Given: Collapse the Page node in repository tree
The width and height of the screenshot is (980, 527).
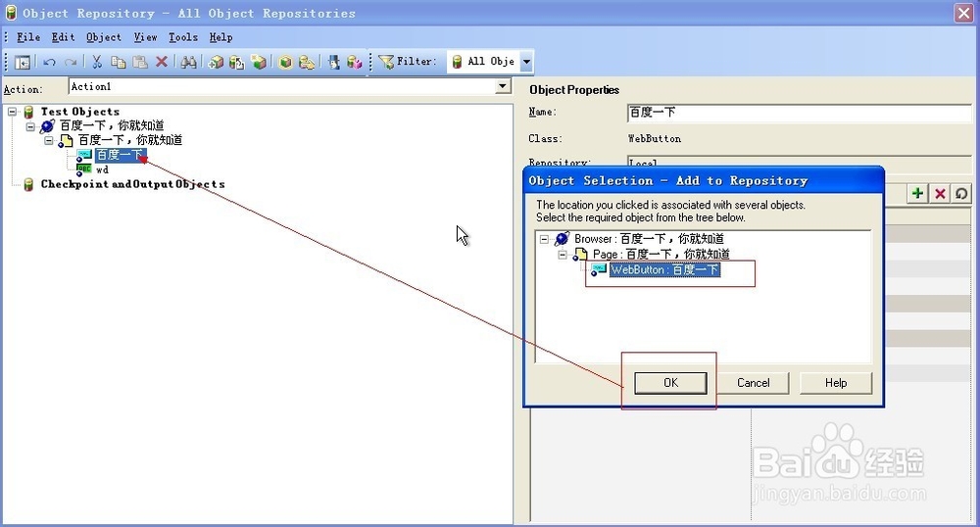Looking at the screenshot, I should click(x=48, y=140).
